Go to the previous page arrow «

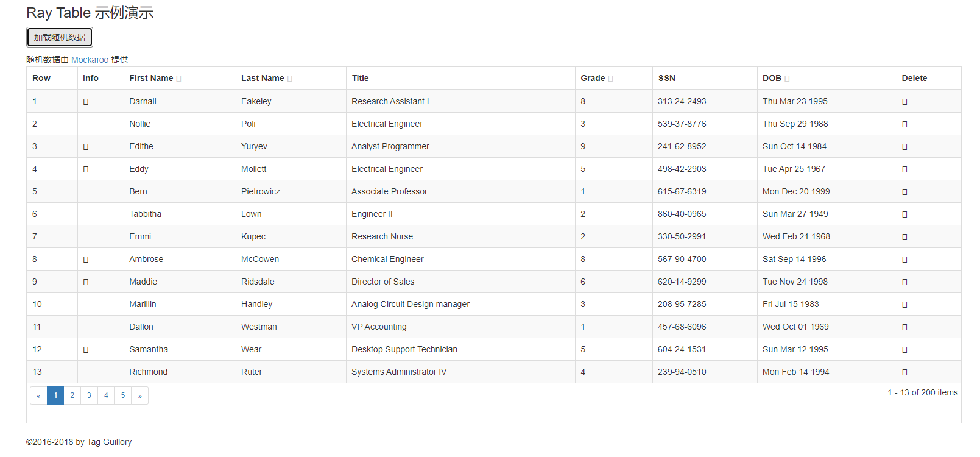38,395
